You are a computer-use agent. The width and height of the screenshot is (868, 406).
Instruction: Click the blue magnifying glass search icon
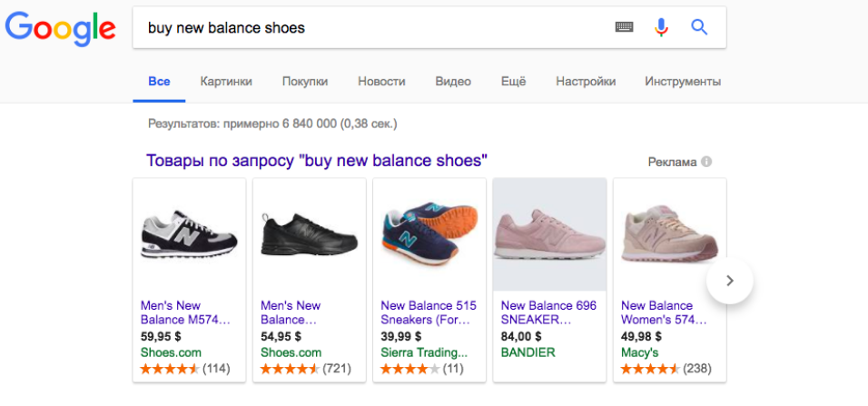(x=698, y=27)
